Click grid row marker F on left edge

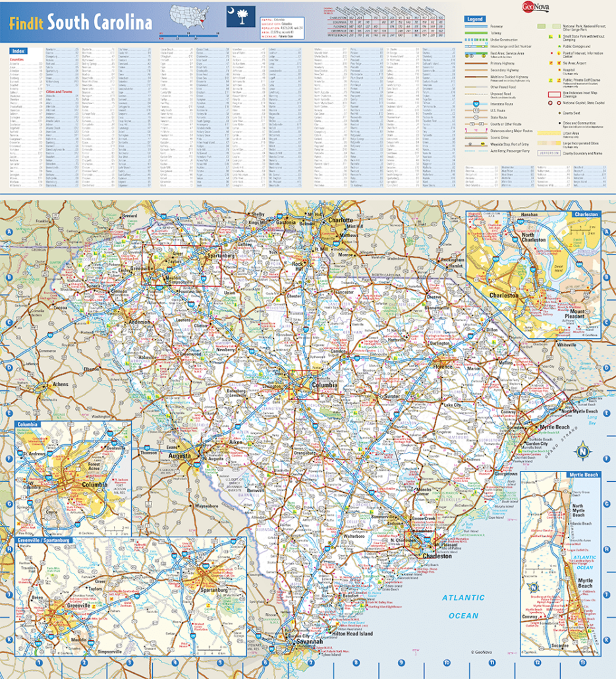tap(9, 458)
